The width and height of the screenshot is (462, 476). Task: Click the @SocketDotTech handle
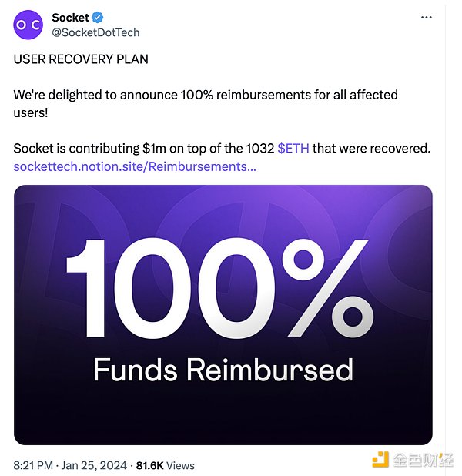coord(95,32)
